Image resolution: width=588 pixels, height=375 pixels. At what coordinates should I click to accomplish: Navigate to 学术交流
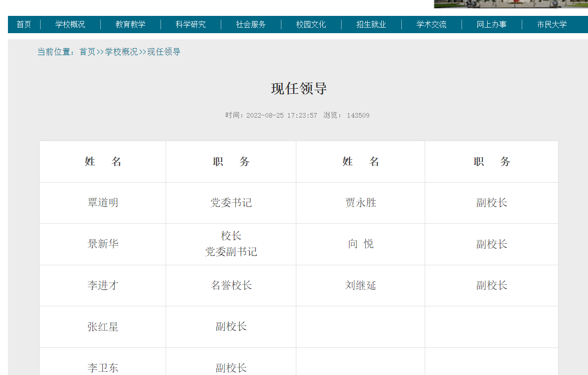coord(432,25)
